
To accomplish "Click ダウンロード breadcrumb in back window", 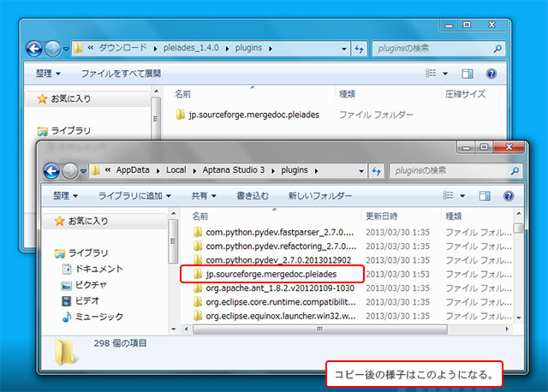I will 122,48.
